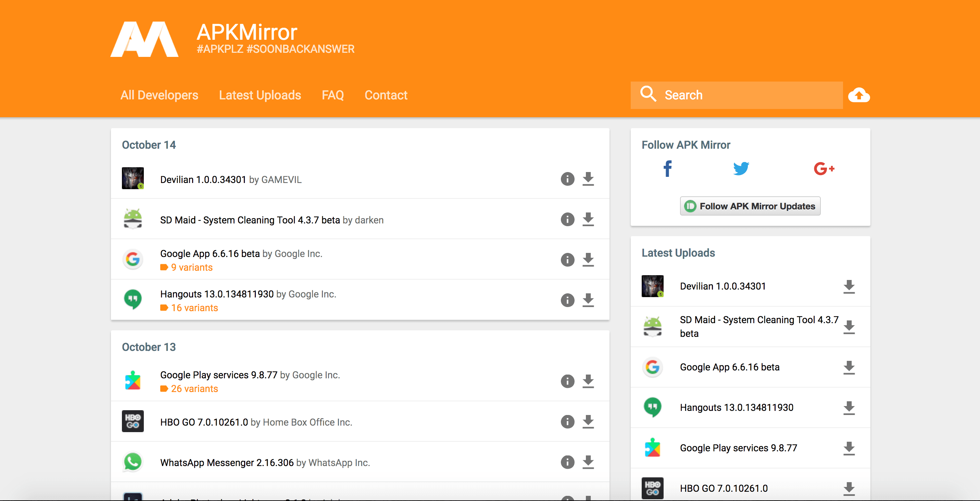Click the October 13 heading

pos(149,347)
